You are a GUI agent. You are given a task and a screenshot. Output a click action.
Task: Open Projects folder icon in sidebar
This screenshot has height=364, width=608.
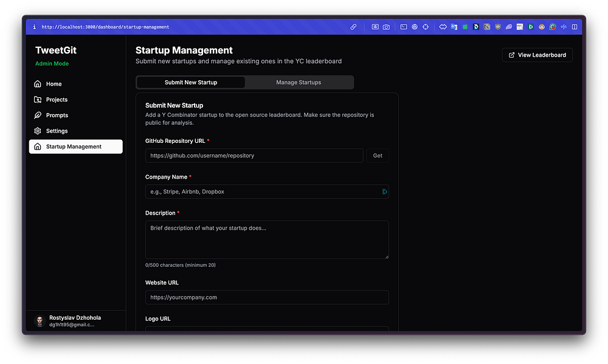pos(38,100)
